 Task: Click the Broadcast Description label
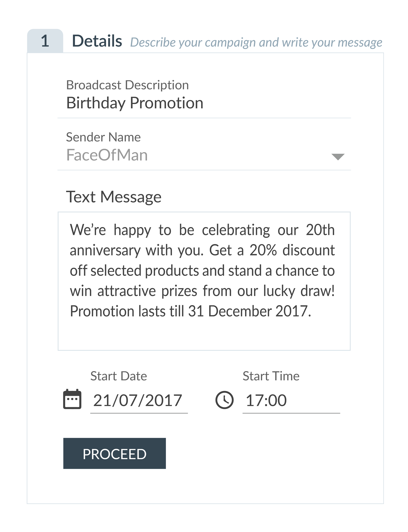(128, 85)
